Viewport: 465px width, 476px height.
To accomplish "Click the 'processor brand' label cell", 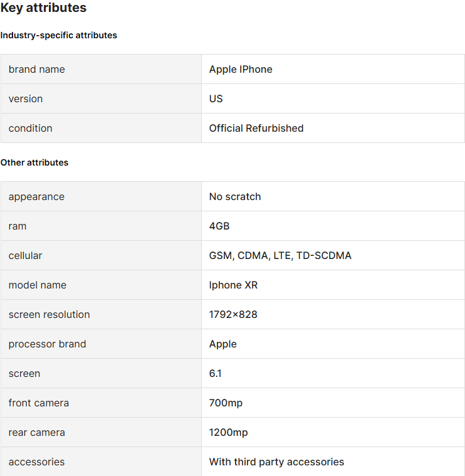I will click(x=101, y=344).
